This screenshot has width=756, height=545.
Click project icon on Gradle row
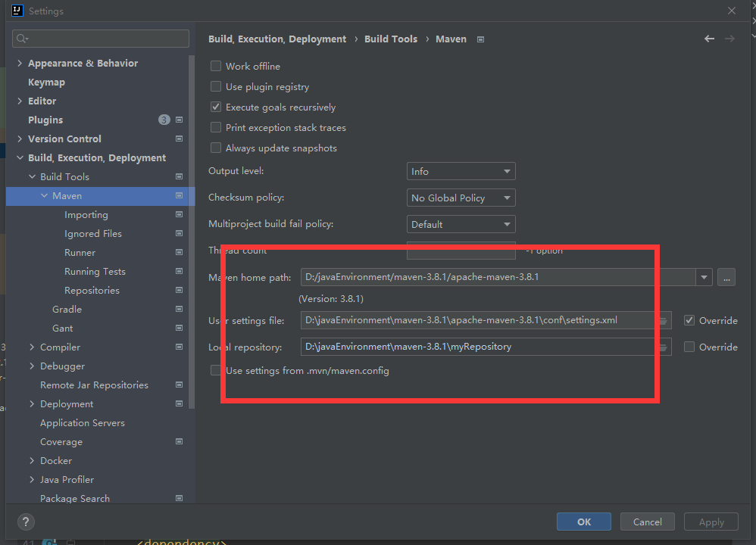179,310
